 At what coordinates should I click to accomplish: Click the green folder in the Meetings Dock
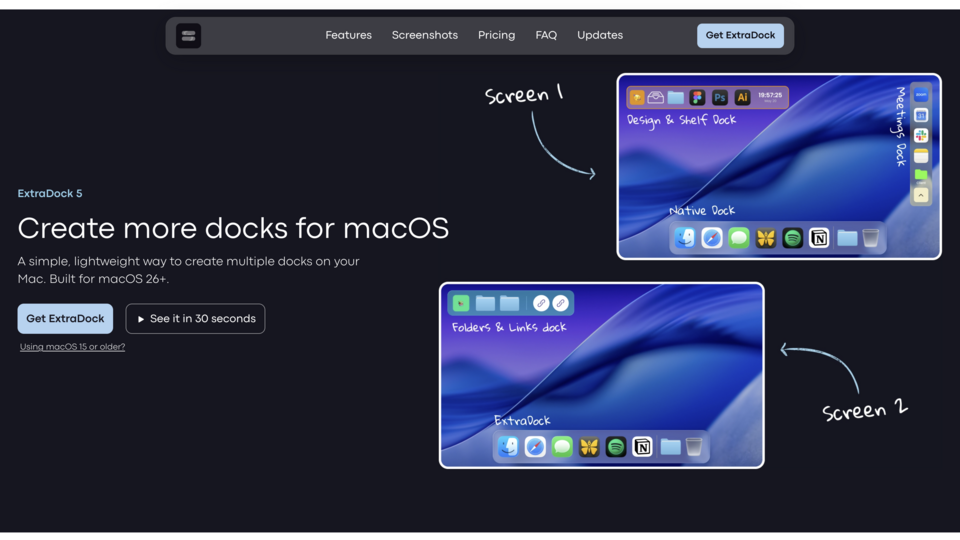[921, 175]
